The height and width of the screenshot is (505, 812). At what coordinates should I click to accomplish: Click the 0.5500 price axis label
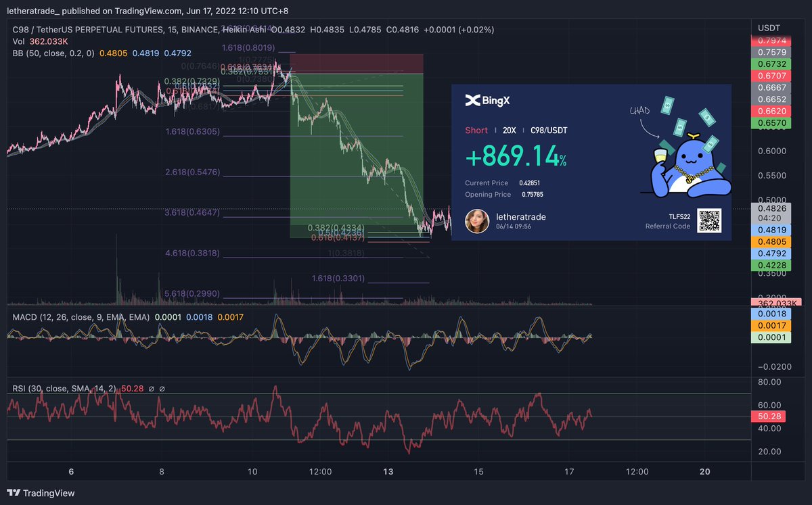click(771, 175)
